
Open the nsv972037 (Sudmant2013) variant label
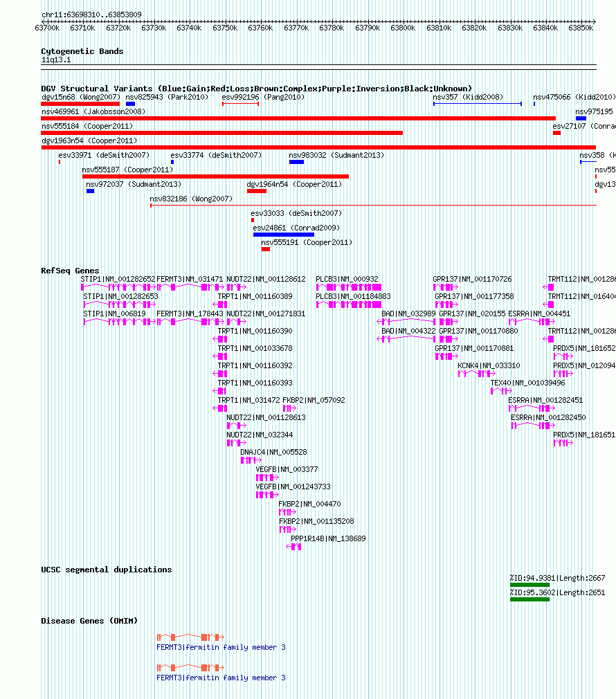pyautogui.click(x=134, y=185)
